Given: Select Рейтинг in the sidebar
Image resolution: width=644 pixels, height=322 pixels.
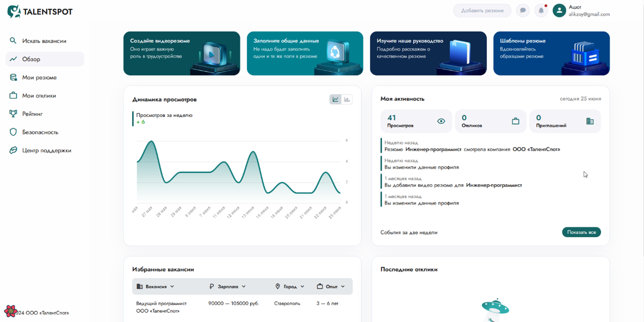Looking at the screenshot, I should click(x=32, y=114).
